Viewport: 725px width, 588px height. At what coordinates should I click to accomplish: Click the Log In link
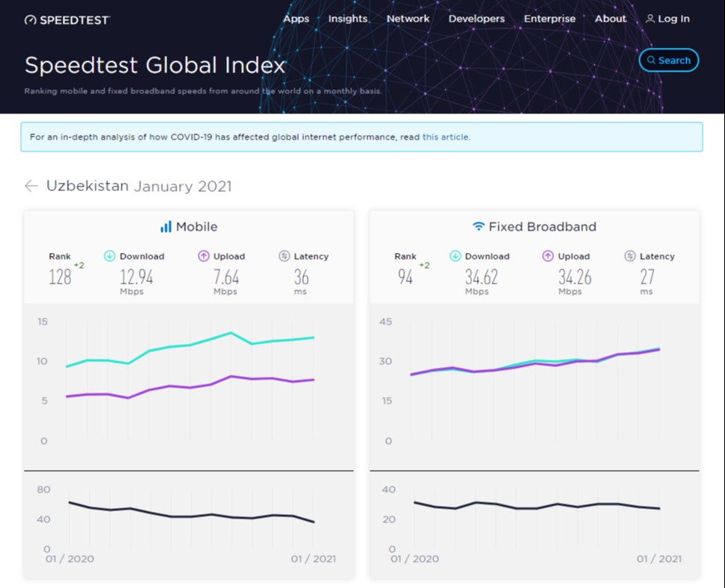(x=668, y=19)
